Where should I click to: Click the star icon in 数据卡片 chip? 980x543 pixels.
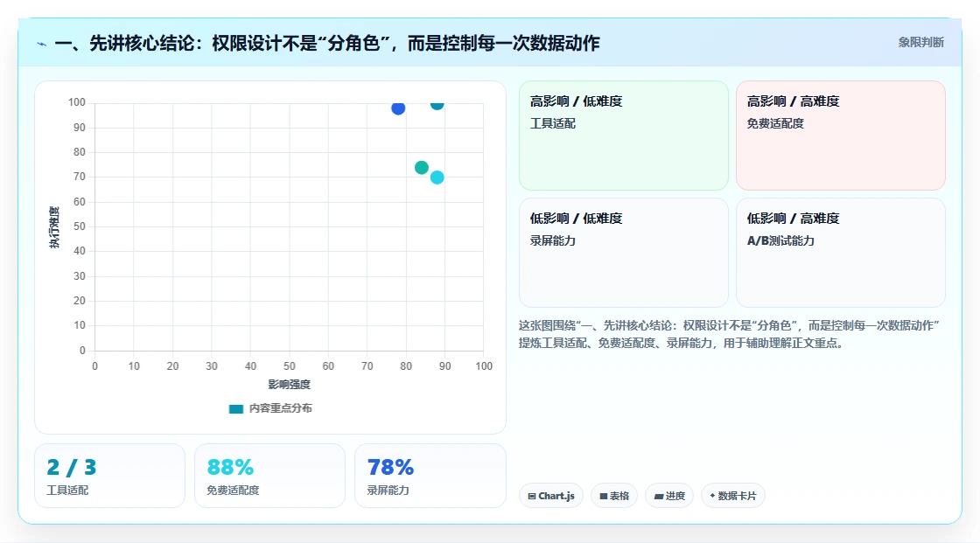pos(712,496)
